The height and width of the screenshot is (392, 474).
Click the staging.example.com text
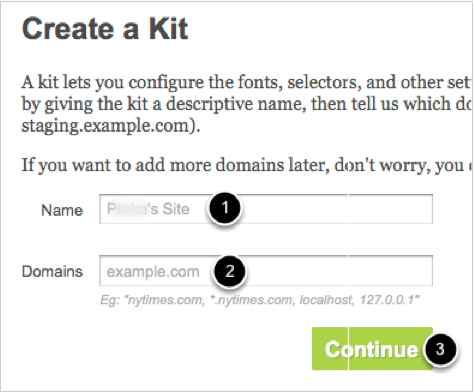[x=111, y=126]
